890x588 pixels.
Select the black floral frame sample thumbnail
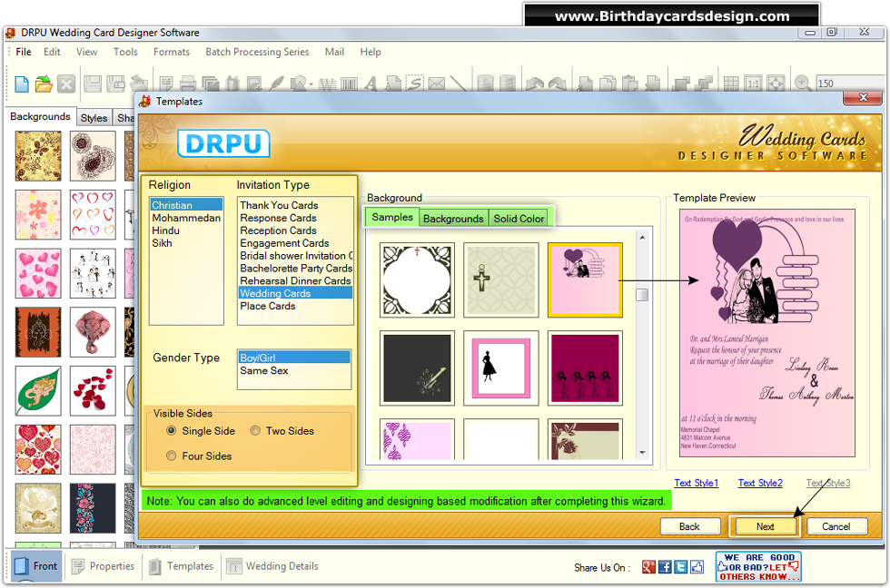tap(417, 280)
